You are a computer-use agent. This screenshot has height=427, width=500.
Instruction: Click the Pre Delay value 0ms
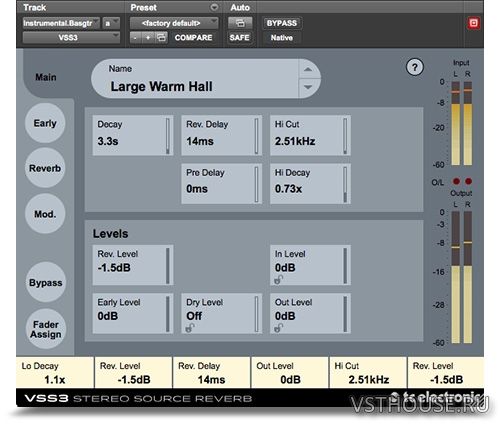(197, 189)
